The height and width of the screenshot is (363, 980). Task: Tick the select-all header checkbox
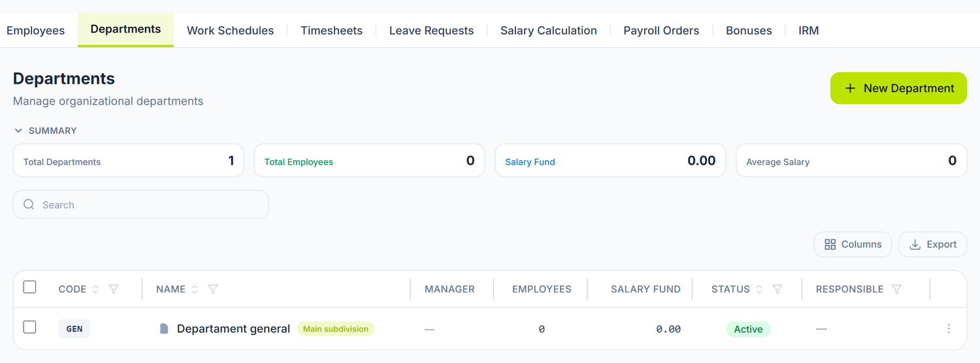tap(29, 287)
